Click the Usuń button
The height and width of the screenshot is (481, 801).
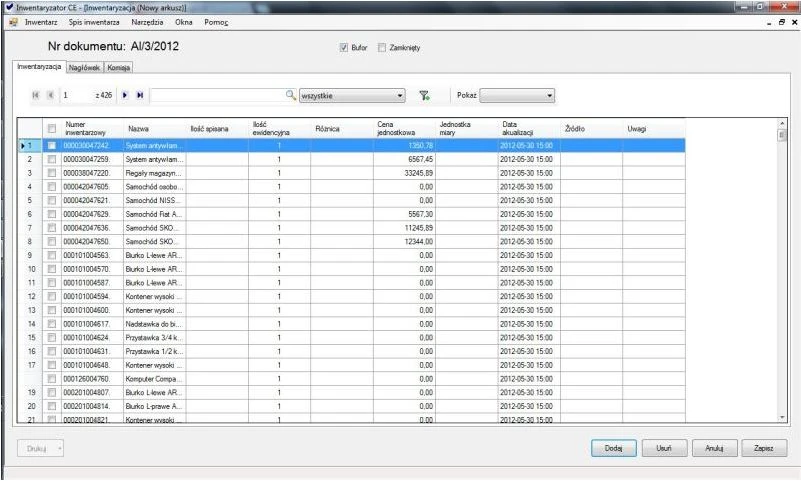tap(664, 448)
